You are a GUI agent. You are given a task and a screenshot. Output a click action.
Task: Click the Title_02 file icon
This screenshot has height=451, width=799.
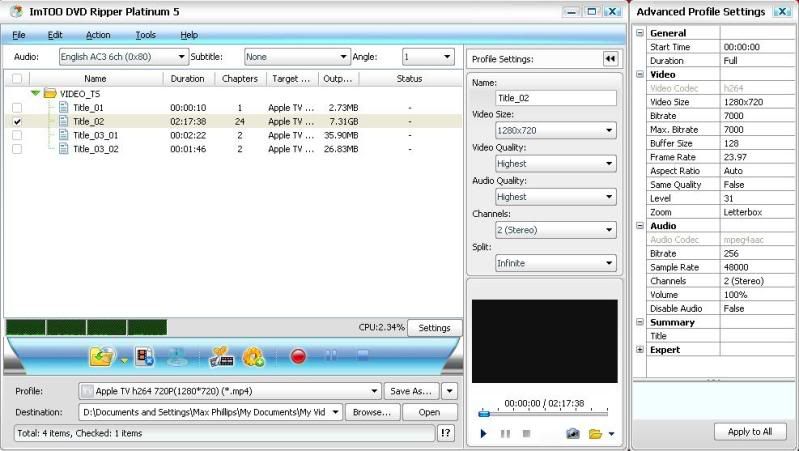click(63, 121)
